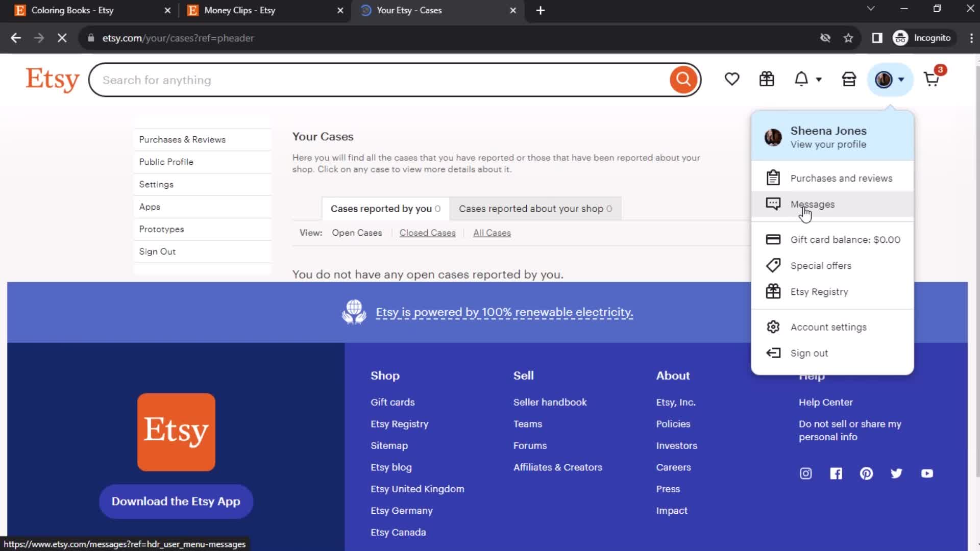The width and height of the screenshot is (980, 551).
Task: Open browser side panel icon
Action: (877, 38)
